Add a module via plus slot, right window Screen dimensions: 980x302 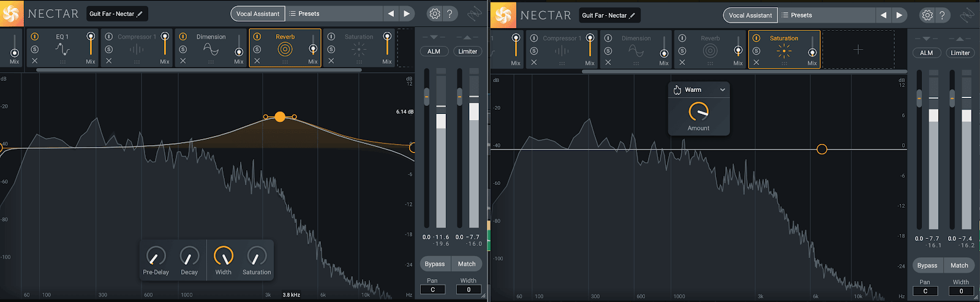pyautogui.click(x=858, y=49)
